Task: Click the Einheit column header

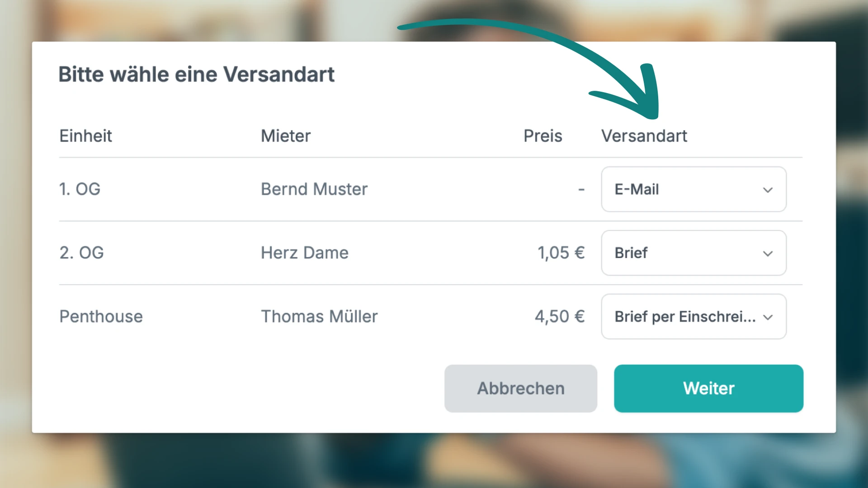Action: 85,136
